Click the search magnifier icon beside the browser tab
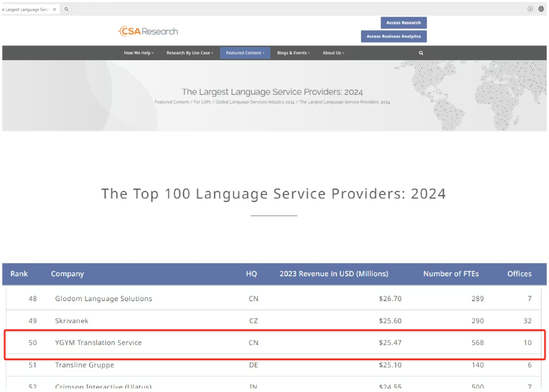This screenshot has width=549, height=392. pyautogui.click(x=66, y=9)
